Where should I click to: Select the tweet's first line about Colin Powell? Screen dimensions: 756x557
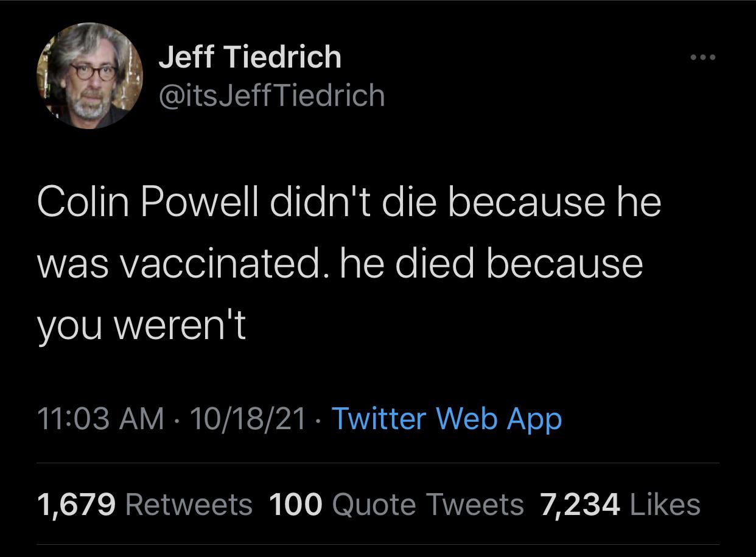[349, 201]
